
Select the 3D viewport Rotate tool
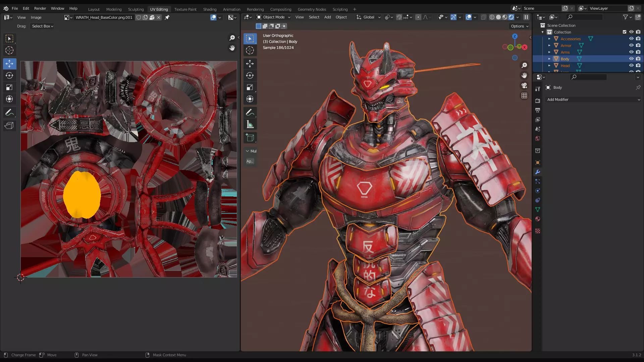pos(250,76)
